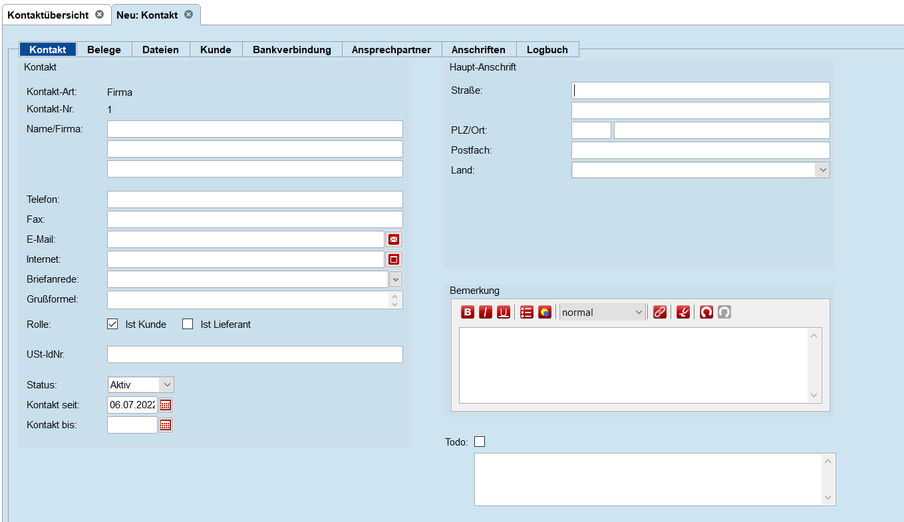Screen dimensions: 904x522
Task: Close the Kontaktübersicht tab
Action: tap(100, 14)
